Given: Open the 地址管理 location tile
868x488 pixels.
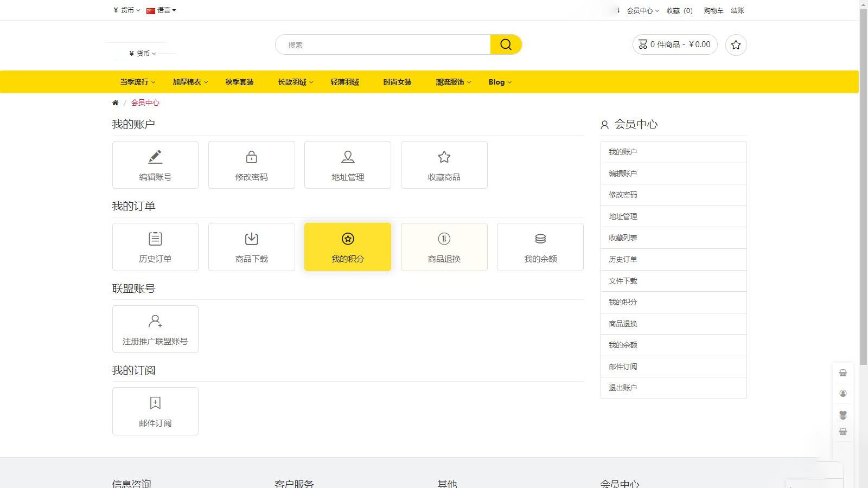Looking at the screenshot, I should [x=347, y=165].
